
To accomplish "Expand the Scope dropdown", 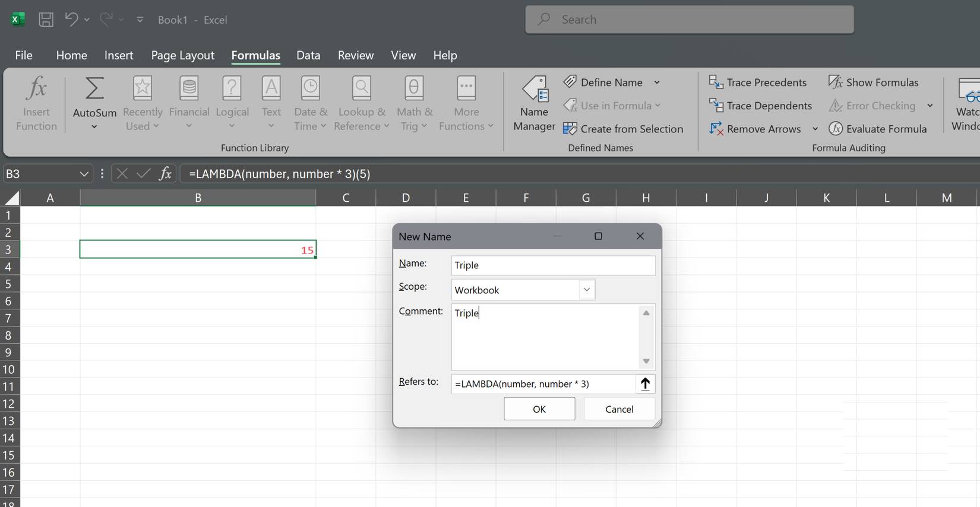I will pyautogui.click(x=586, y=290).
